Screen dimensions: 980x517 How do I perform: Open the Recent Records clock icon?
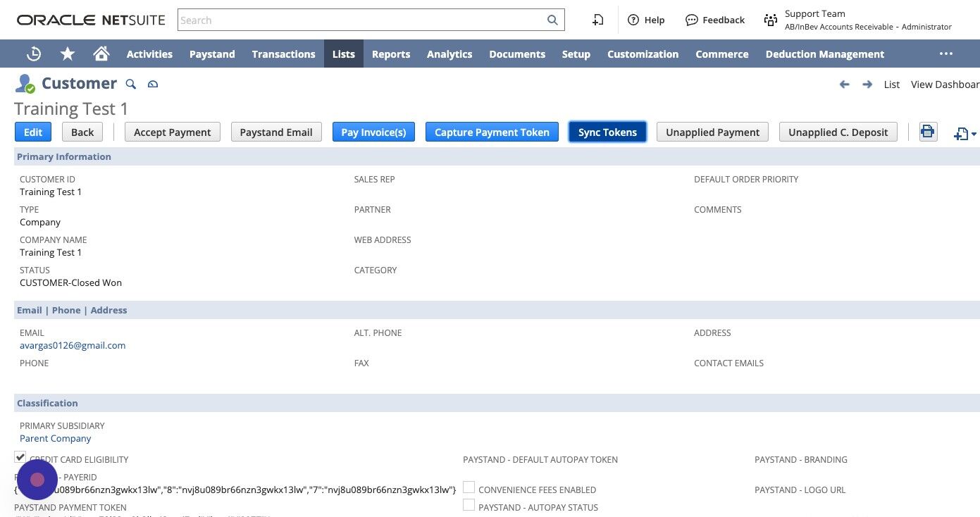click(x=33, y=54)
